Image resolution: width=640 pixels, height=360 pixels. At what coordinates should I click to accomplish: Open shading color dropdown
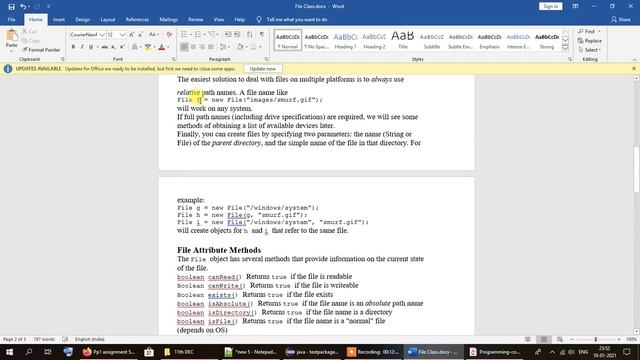(247, 47)
